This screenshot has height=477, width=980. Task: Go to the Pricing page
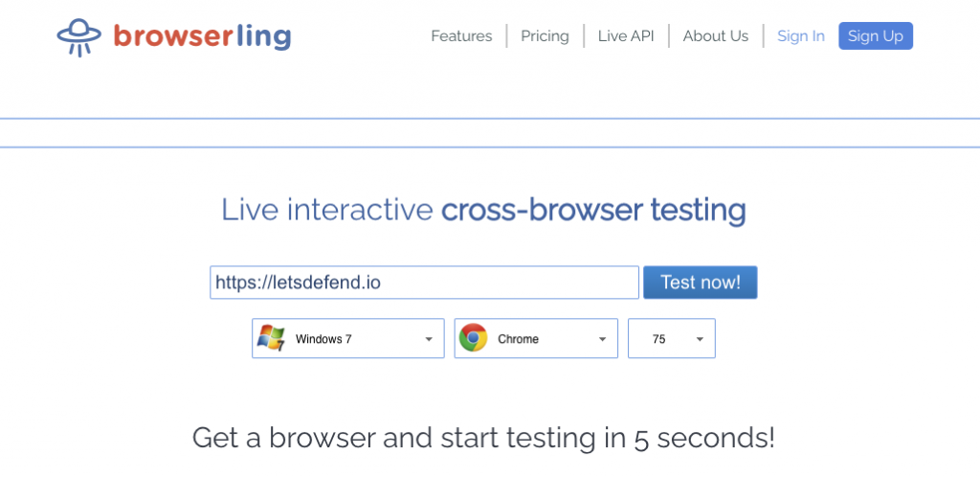pos(545,36)
